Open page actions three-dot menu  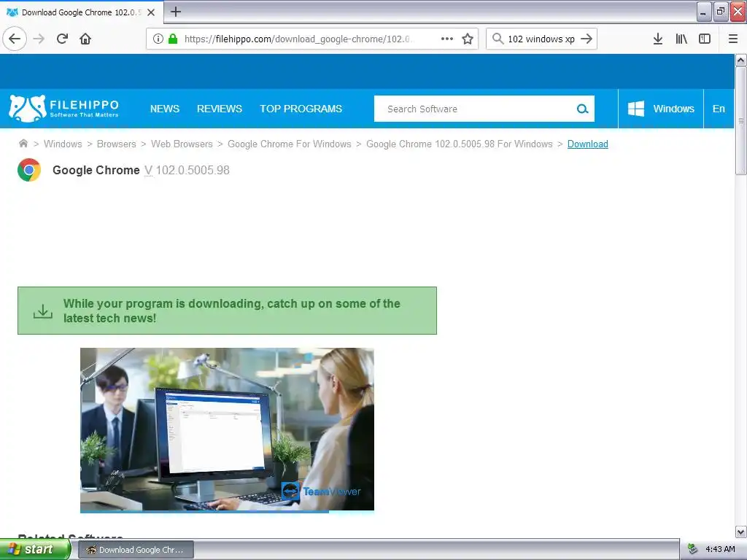pos(447,39)
